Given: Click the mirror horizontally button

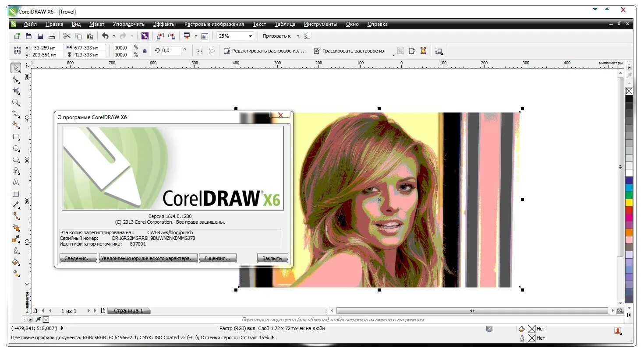Looking at the screenshot, I should pyautogui.click(x=200, y=51).
